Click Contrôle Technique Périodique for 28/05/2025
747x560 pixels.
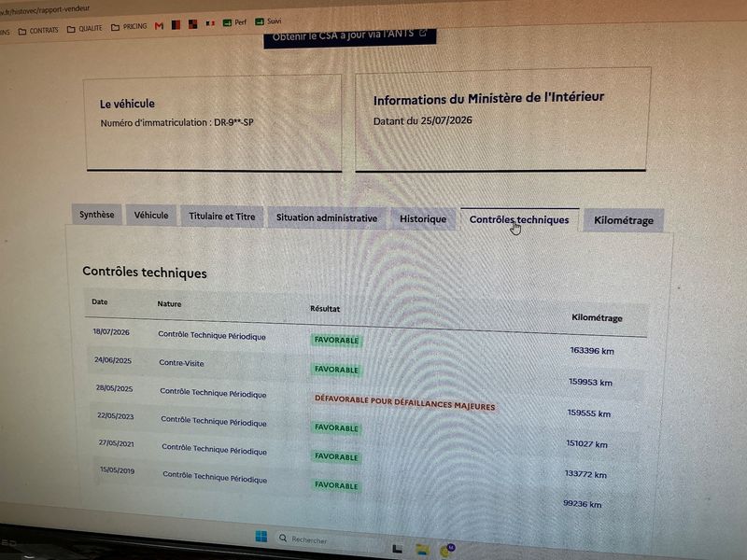213,392
